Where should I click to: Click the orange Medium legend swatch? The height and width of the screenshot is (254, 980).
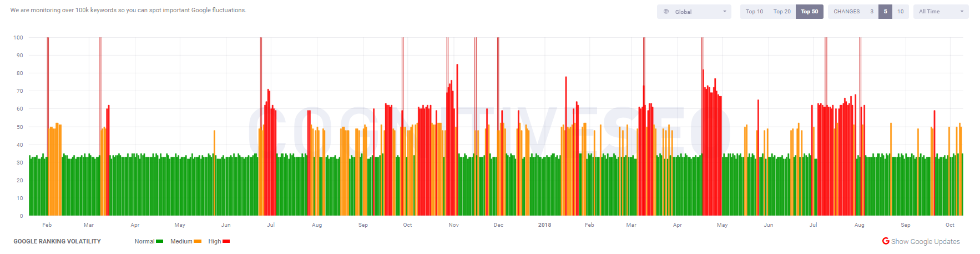coord(198,241)
